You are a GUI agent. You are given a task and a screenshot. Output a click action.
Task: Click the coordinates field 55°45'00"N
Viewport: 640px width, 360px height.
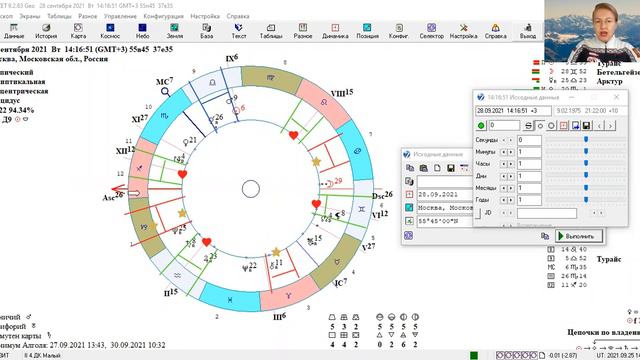coord(444,221)
